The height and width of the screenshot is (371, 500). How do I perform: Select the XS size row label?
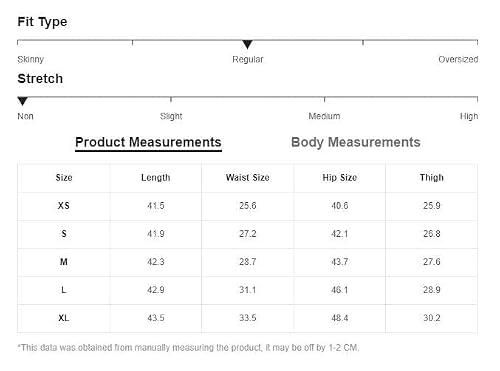(x=64, y=206)
